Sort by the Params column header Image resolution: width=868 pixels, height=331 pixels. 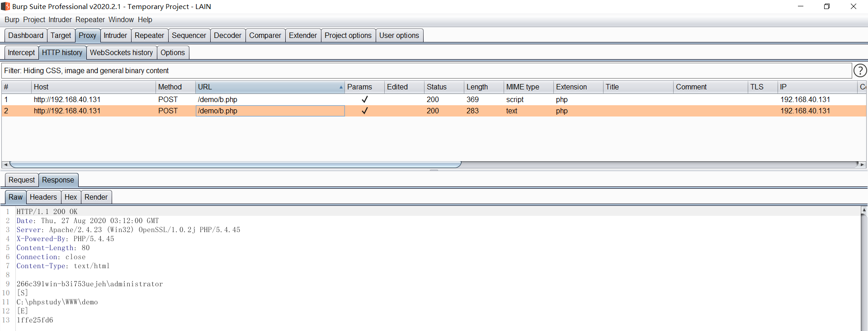(364, 87)
